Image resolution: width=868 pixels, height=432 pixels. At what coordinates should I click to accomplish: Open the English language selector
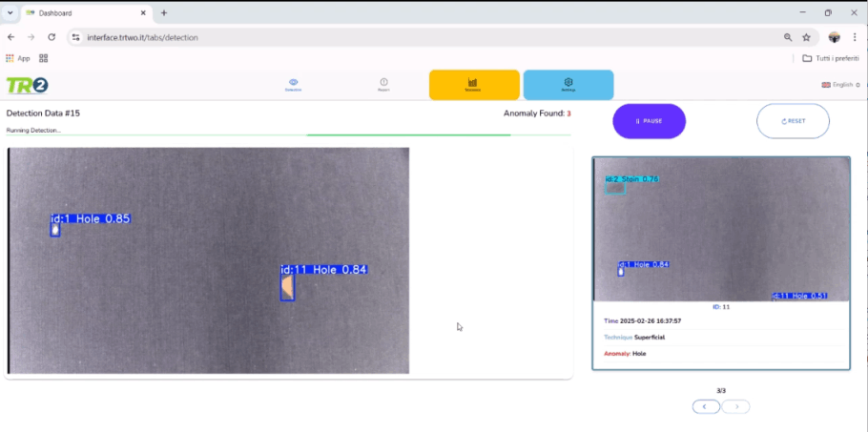tap(840, 85)
